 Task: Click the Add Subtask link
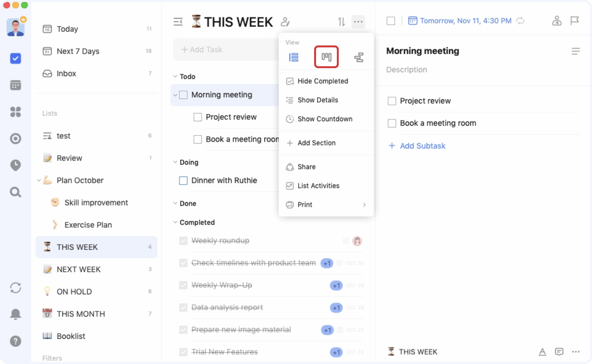[417, 146]
